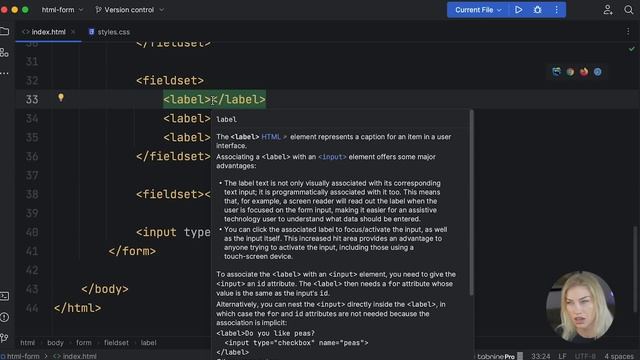
Task: Start debugging with the bug icon
Action: click(x=538, y=10)
